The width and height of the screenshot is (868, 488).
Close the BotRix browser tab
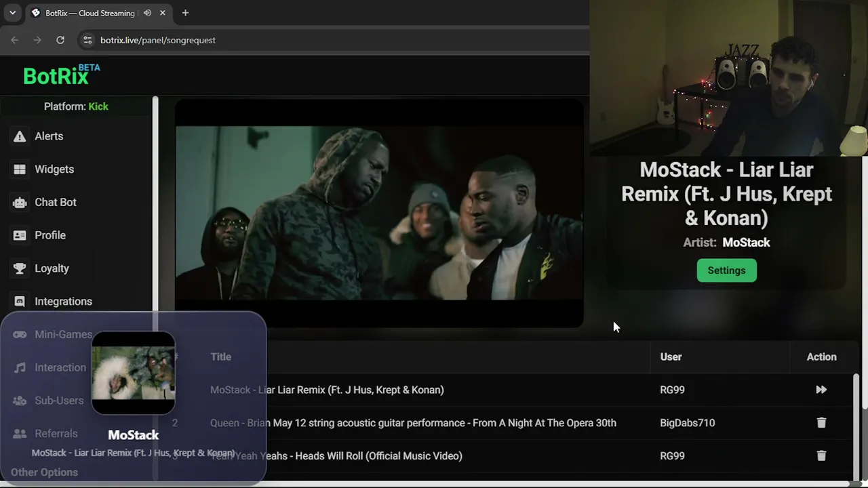point(163,13)
